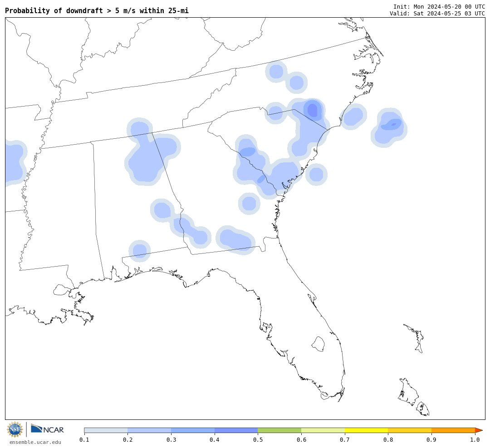
Task: Click the colorbar label '0.9'
Action: coord(431,440)
